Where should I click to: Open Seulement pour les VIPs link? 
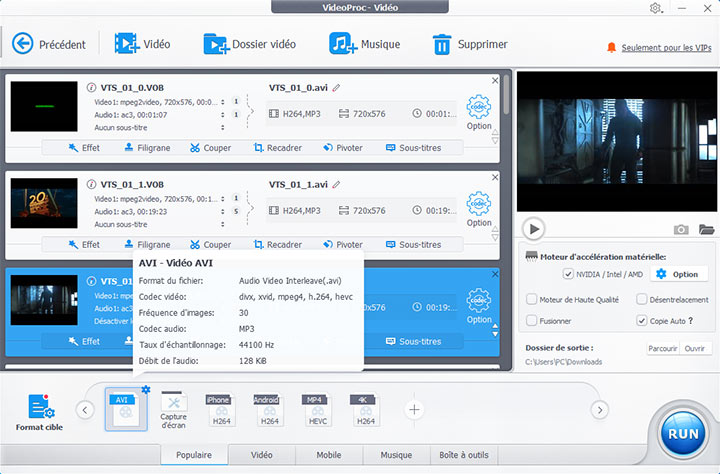coord(666,48)
